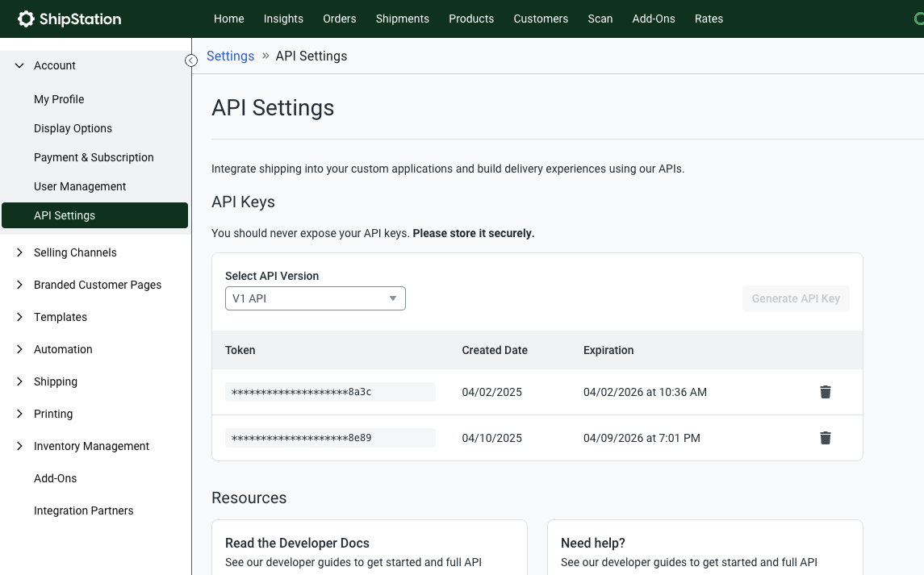Click the masked token ending in 8a3c

click(329, 392)
